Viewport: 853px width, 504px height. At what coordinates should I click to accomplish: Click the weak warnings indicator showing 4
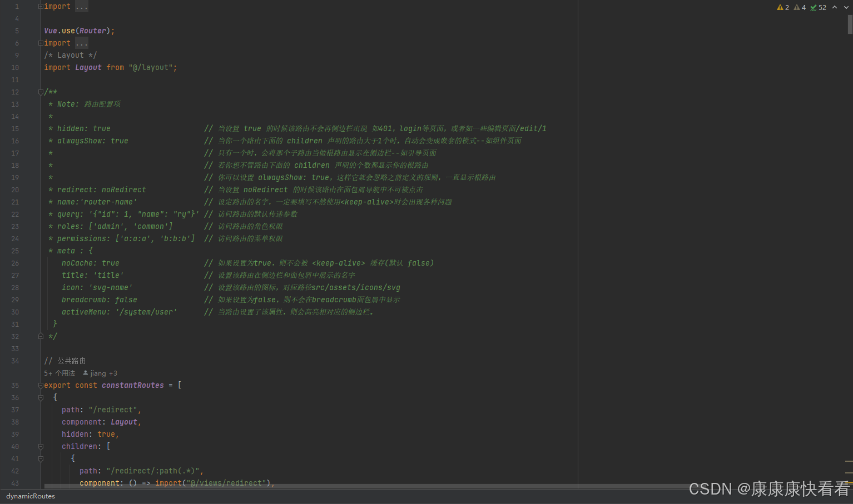(x=800, y=7)
